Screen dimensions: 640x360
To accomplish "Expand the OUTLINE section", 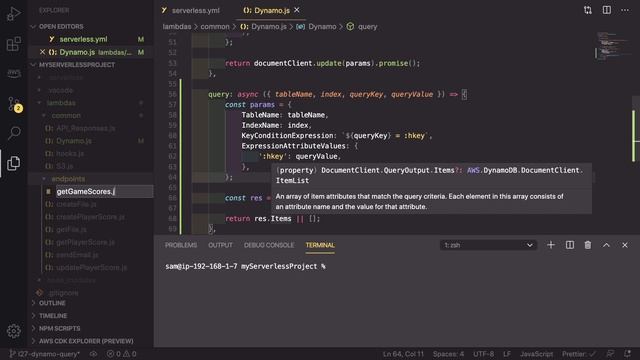I will (52, 303).
